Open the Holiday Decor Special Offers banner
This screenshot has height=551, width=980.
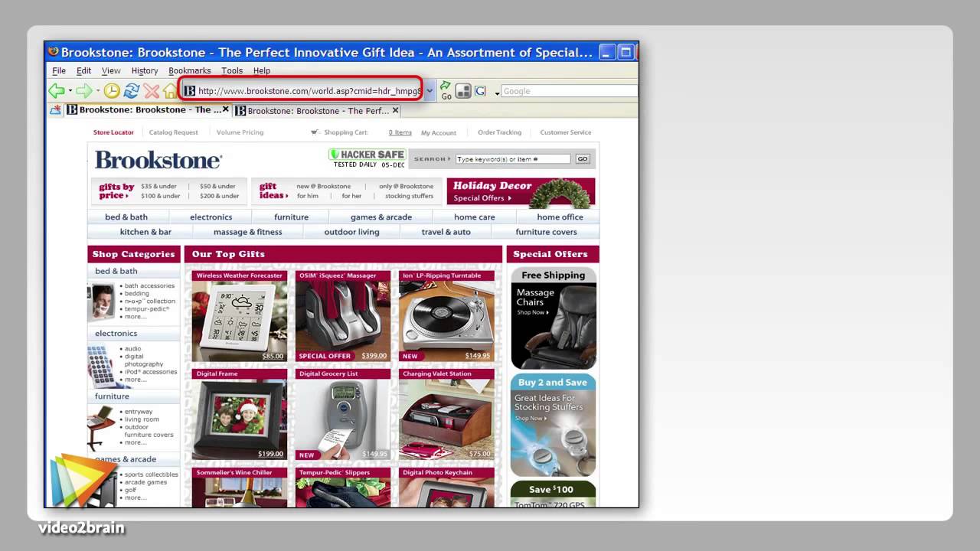521,192
